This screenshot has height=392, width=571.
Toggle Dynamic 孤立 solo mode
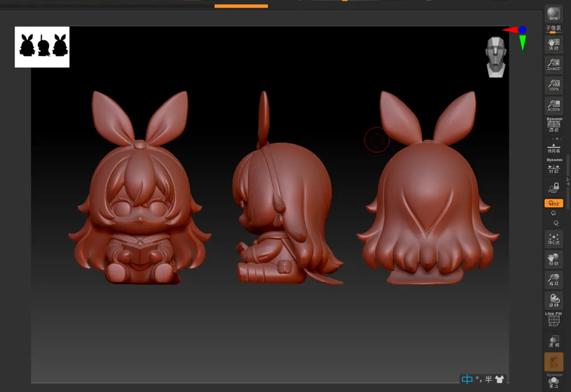click(x=553, y=381)
